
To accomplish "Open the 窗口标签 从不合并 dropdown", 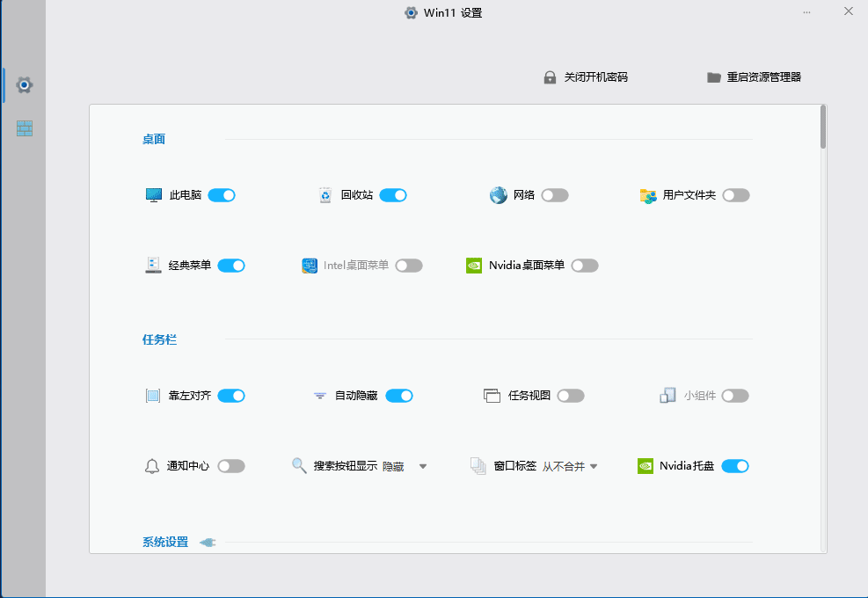I will pyautogui.click(x=594, y=465).
